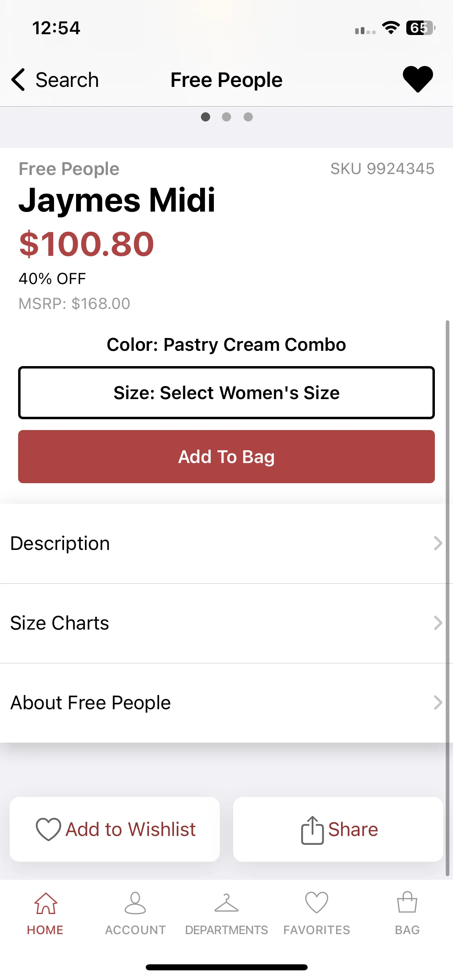Open the shopping Bag icon
This screenshot has height=980, width=453.
407,903
